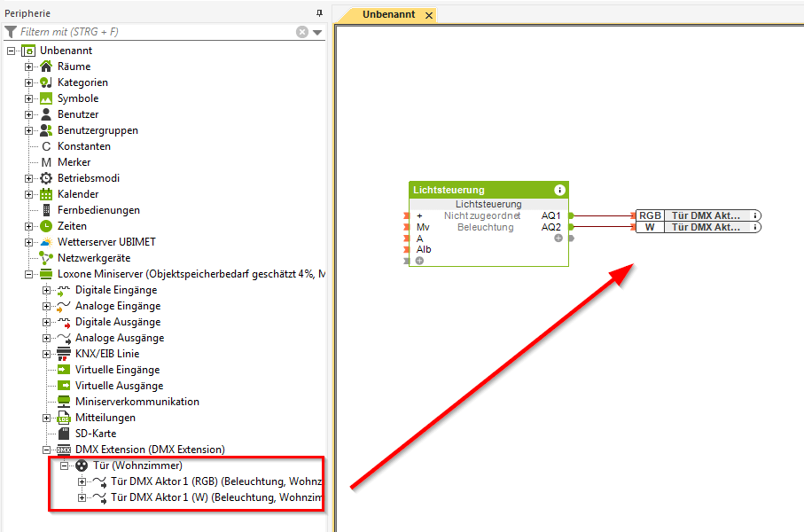Clear the filter search field
The image size is (804, 532).
(x=302, y=32)
